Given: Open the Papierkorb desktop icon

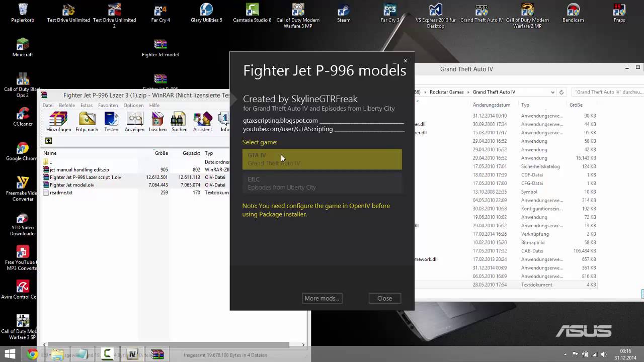Looking at the screenshot, I should point(23,14).
